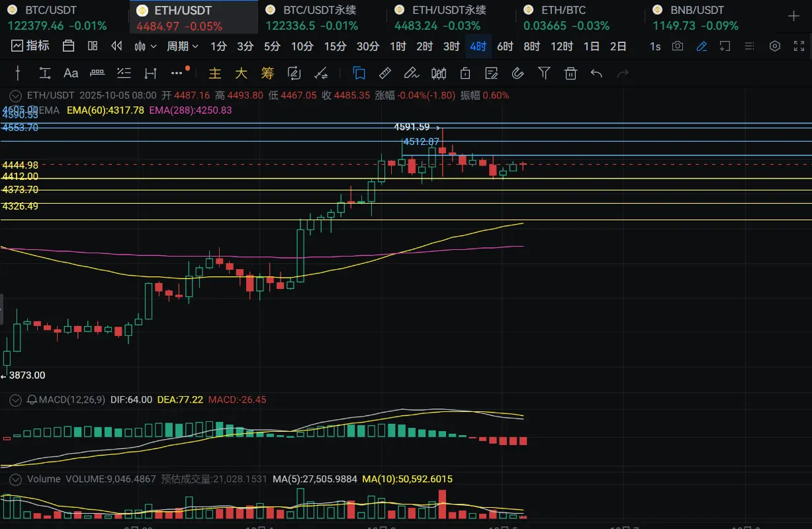The image size is (812, 529).
Task: Click the 筹 button
Action: (267, 73)
